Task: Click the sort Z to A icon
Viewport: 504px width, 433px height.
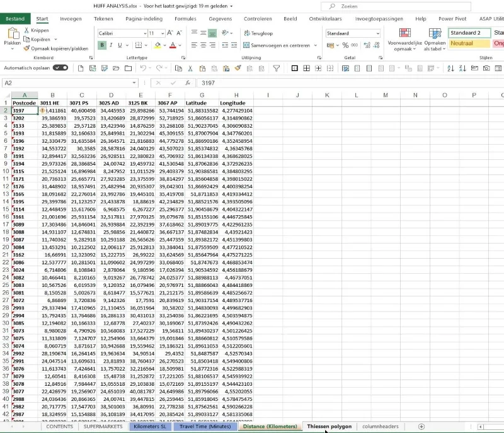Action: 462,68
